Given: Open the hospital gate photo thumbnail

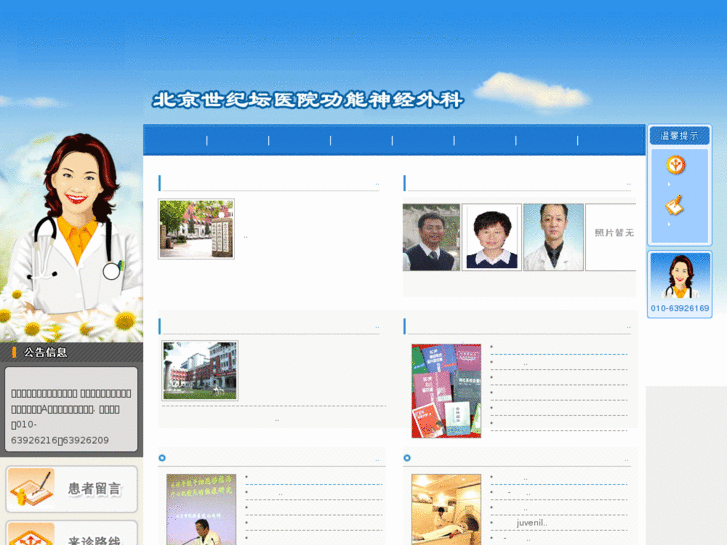Looking at the screenshot, I should pos(196,229).
